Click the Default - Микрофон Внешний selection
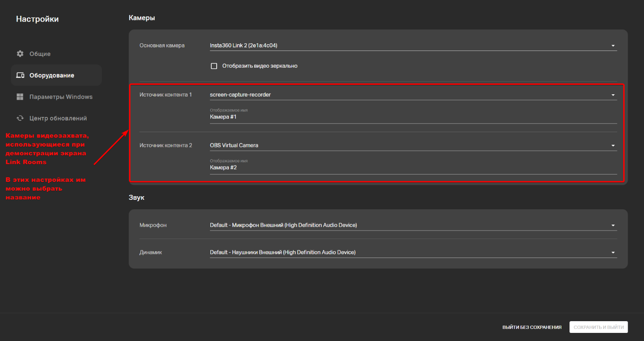Viewport: 644px width, 341px height. pos(283,225)
